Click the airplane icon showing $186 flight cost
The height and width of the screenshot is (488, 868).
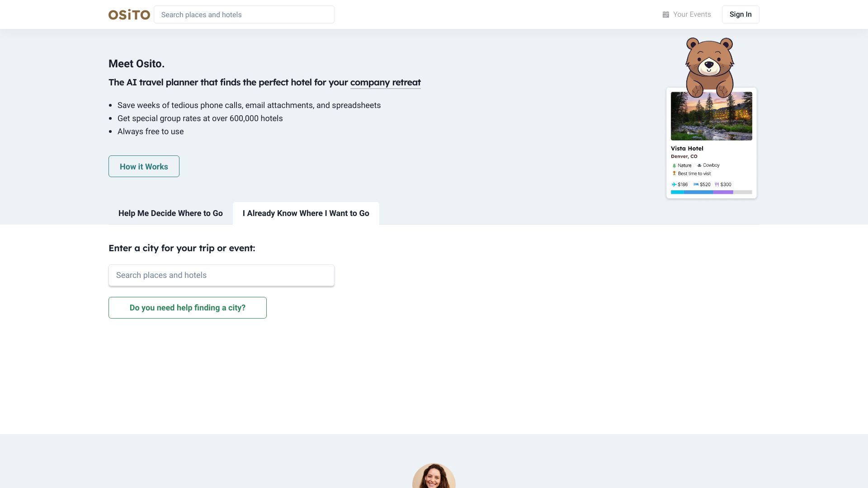[674, 184]
